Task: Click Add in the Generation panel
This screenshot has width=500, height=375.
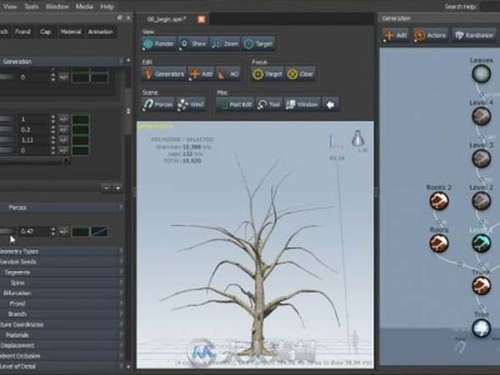Action: click(x=396, y=35)
